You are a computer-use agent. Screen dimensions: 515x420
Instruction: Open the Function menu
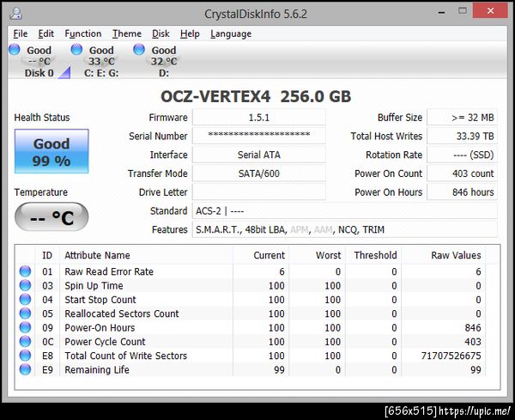(x=83, y=33)
